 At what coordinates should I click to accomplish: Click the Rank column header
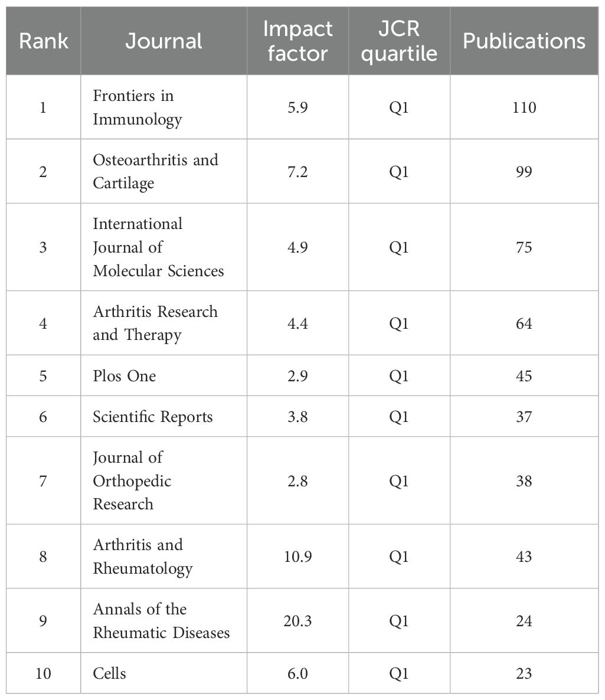43,41
